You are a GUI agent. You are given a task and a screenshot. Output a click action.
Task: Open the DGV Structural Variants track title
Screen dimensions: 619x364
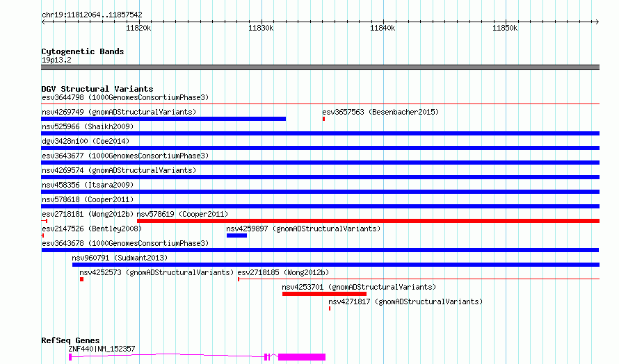pos(97,89)
